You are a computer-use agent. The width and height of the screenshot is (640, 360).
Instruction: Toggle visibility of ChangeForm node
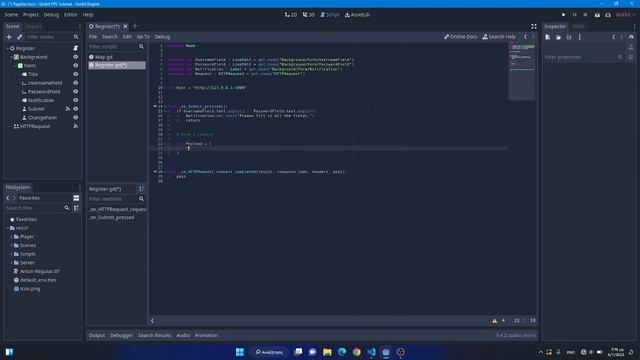pos(76,118)
